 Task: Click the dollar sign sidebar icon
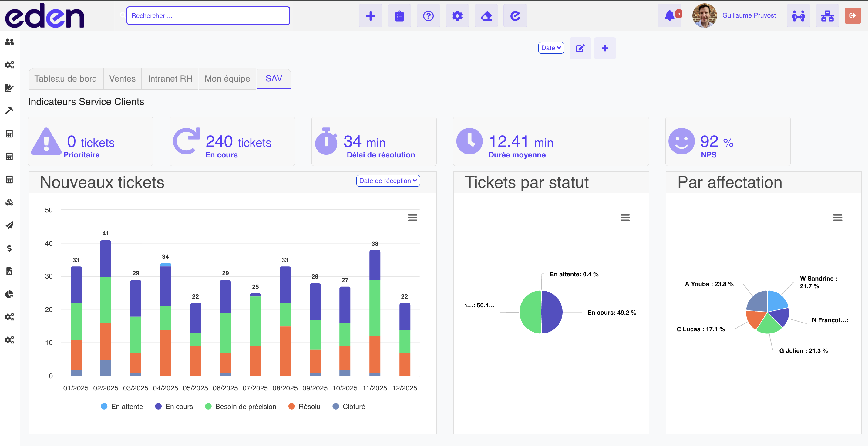click(x=9, y=248)
